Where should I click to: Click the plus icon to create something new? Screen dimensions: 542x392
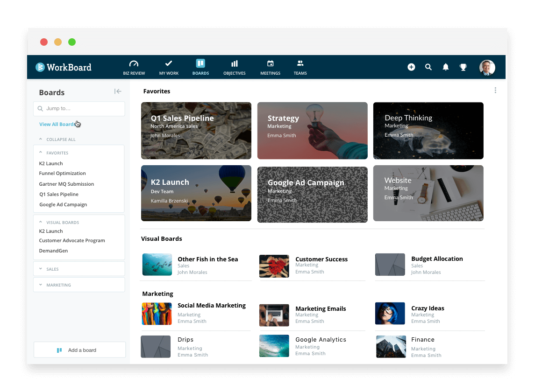[x=411, y=67]
